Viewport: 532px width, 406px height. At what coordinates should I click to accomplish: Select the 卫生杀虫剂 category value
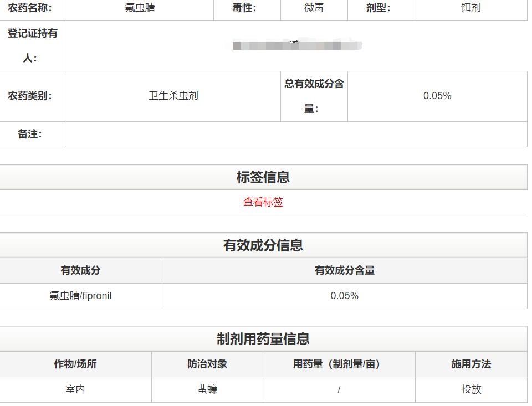174,96
